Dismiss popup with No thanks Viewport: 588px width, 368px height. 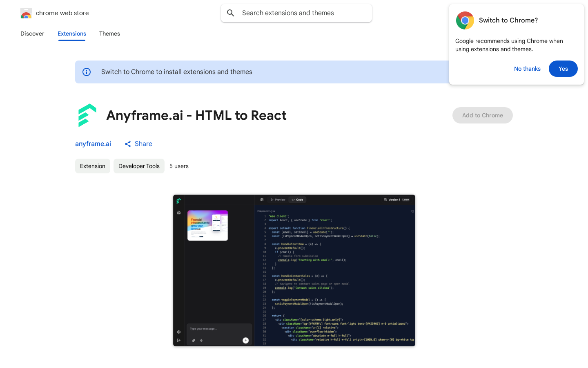coord(527,69)
